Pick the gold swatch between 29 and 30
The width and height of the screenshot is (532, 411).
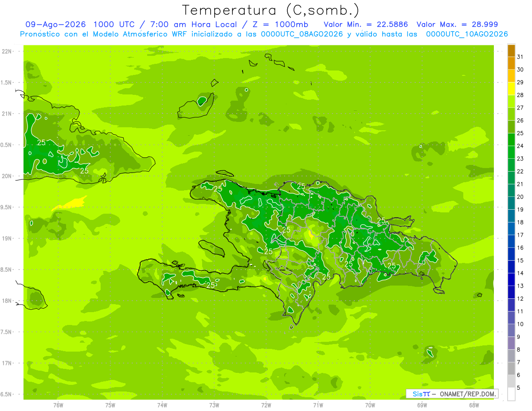point(512,76)
